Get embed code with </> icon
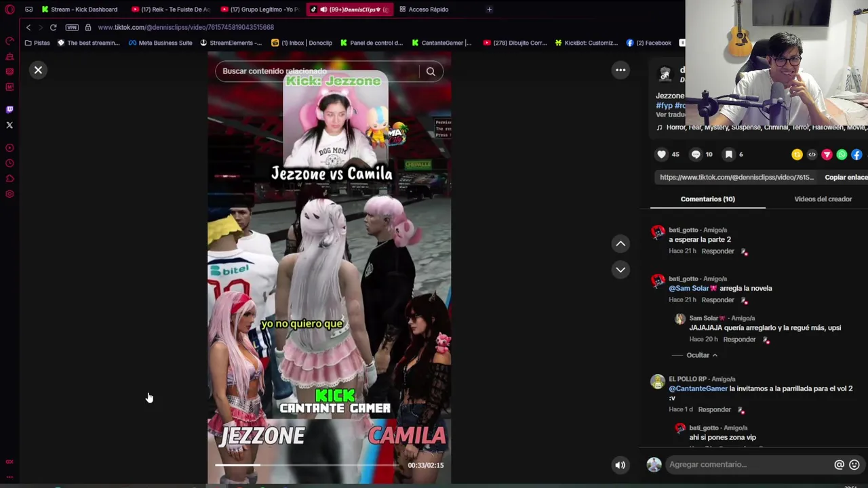This screenshot has height=488, width=868. coord(812,155)
